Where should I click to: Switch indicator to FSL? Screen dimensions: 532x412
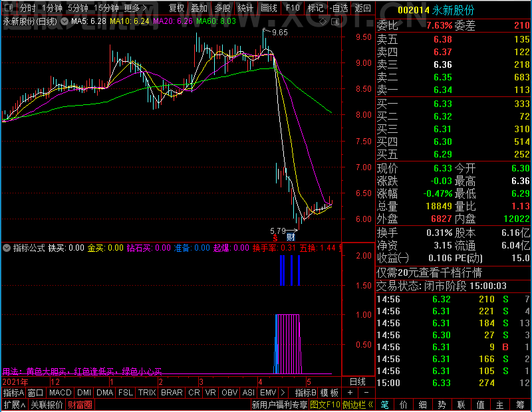pyautogui.click(x=126, y=393)
